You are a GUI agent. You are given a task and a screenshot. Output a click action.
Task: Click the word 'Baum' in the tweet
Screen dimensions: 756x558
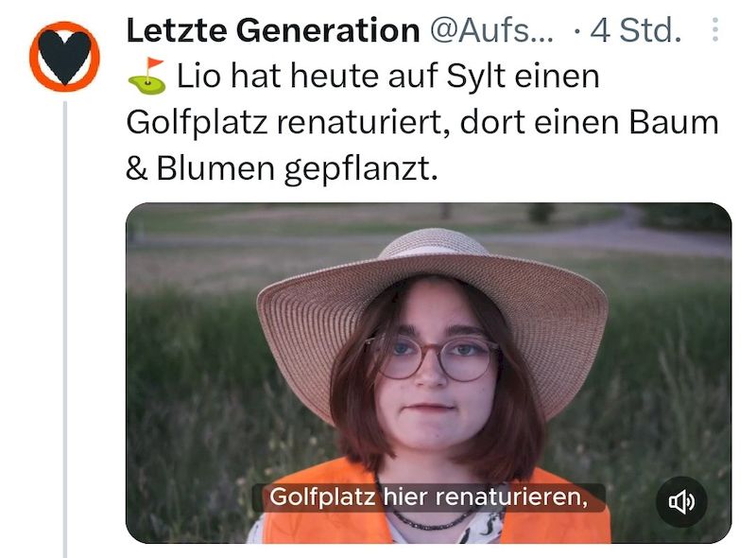coord(674,123)
